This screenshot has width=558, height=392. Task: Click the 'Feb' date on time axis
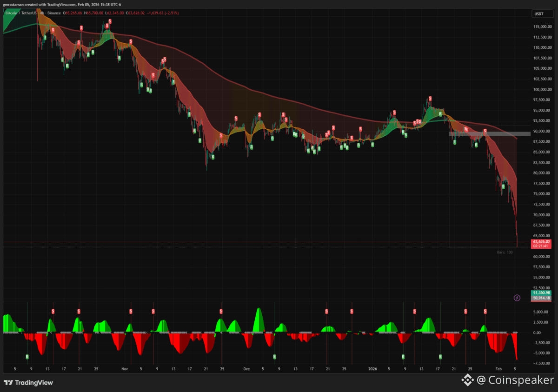pos(498,369)
